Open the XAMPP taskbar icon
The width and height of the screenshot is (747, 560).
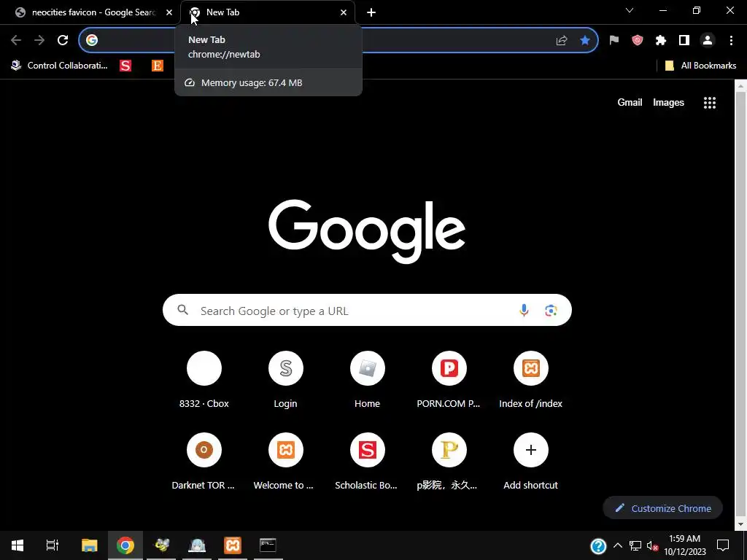click(x=233, y=545)
